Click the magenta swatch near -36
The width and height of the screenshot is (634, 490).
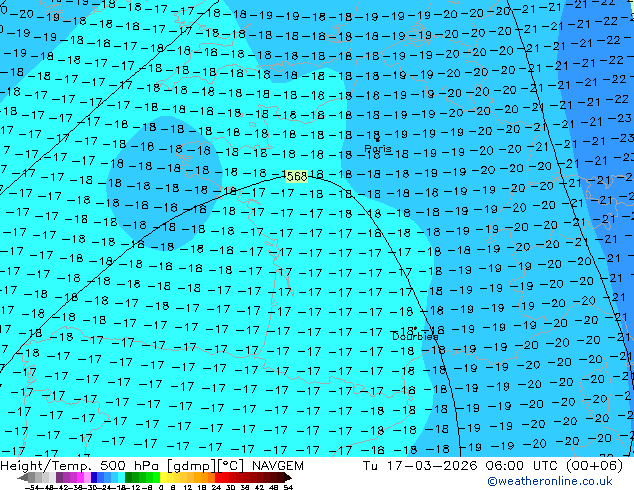tap(80, 478)
